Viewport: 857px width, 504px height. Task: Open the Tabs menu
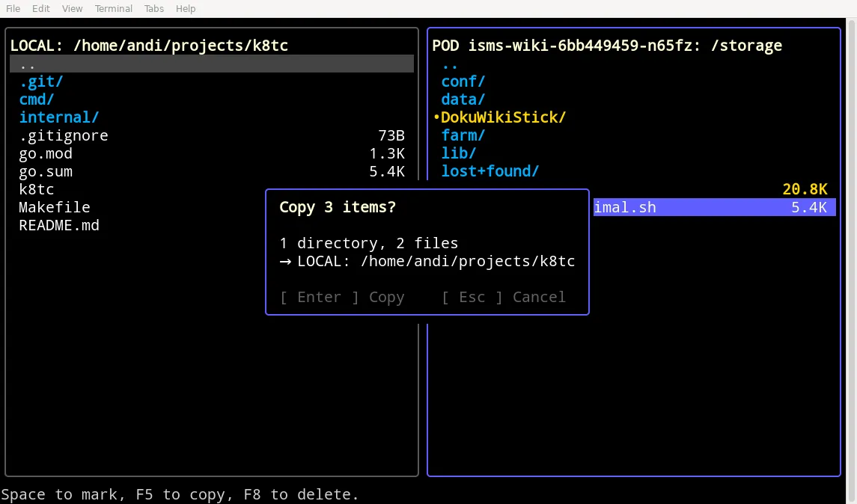coord(154,9)
